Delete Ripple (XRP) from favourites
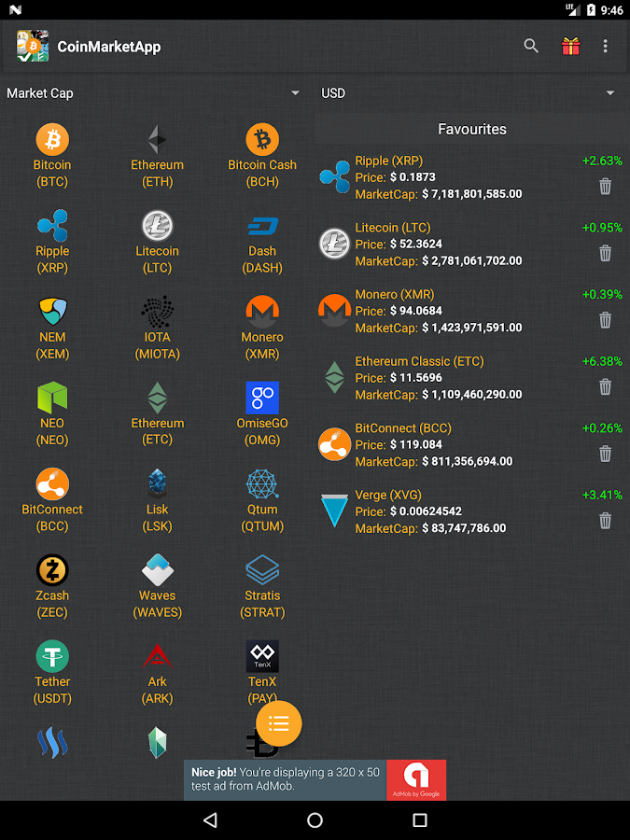The width and height of the screenshot is (630, 840). [605, 187]
